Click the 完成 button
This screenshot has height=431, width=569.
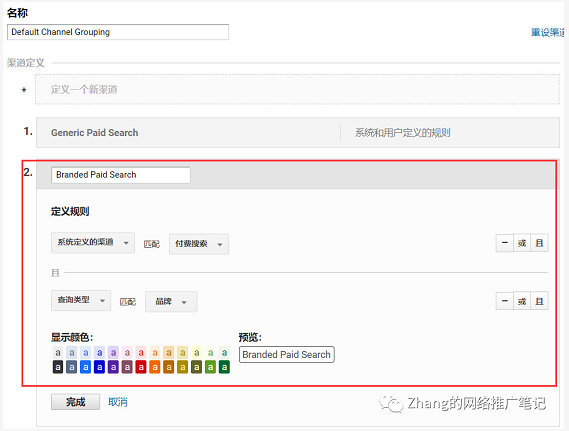tap(75, 402)
